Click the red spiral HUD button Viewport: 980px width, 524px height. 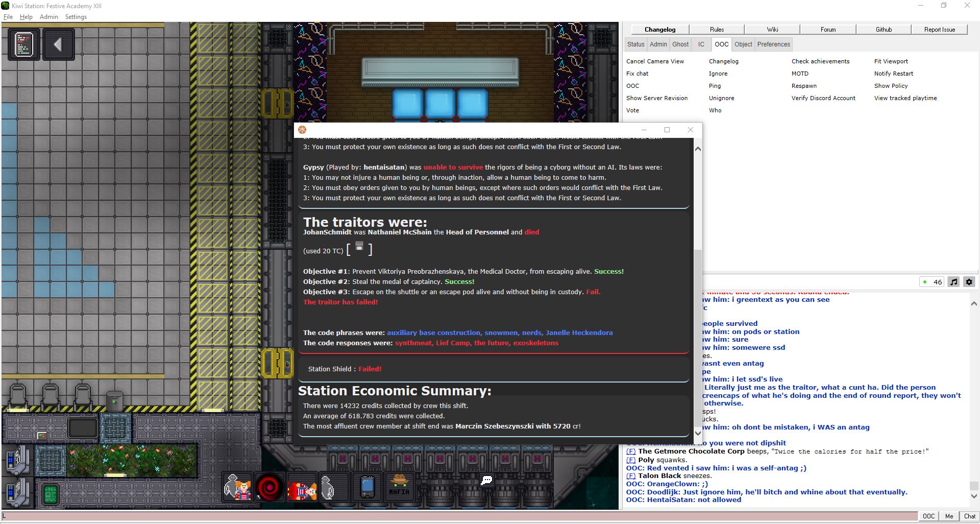(269, 488)
